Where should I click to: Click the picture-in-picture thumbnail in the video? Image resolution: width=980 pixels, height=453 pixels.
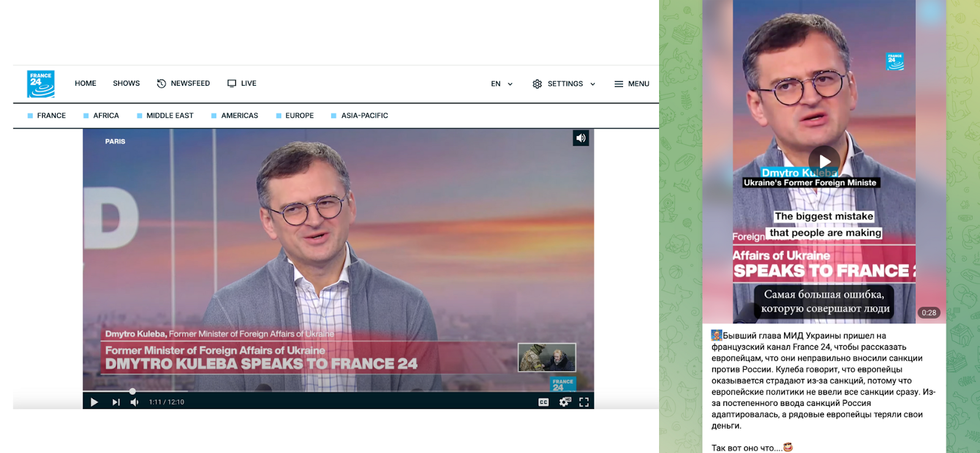click(547, 358)
